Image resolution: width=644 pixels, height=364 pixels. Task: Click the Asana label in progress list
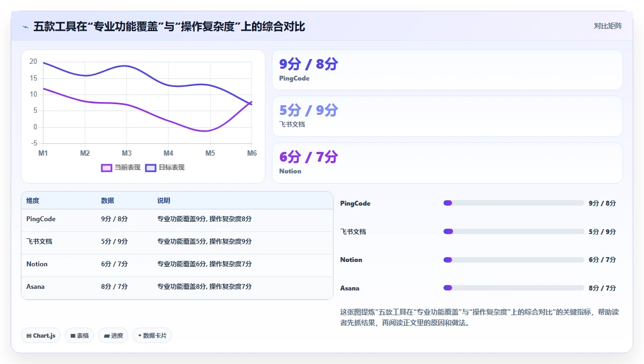350,288
